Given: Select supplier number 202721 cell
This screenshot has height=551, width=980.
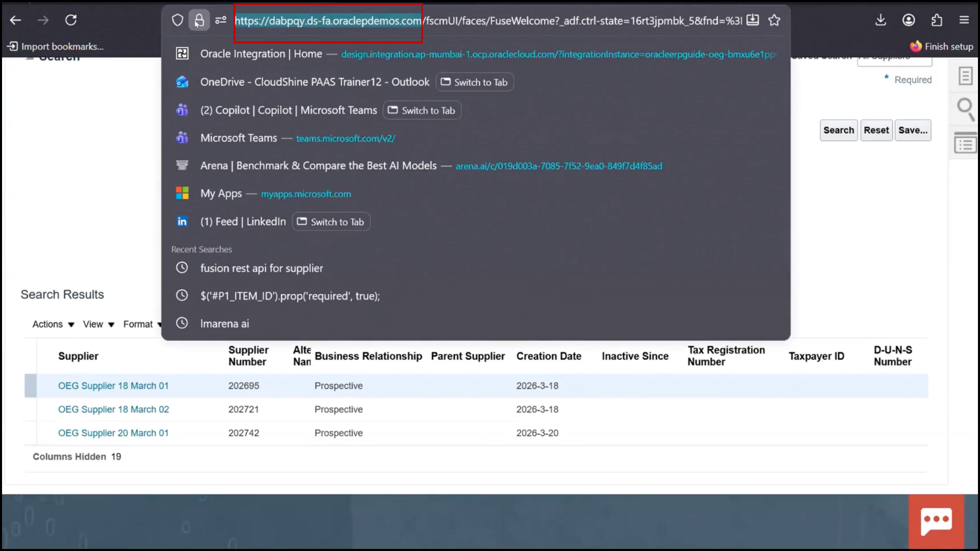Looking at the screenshot, I should (243, 410).
